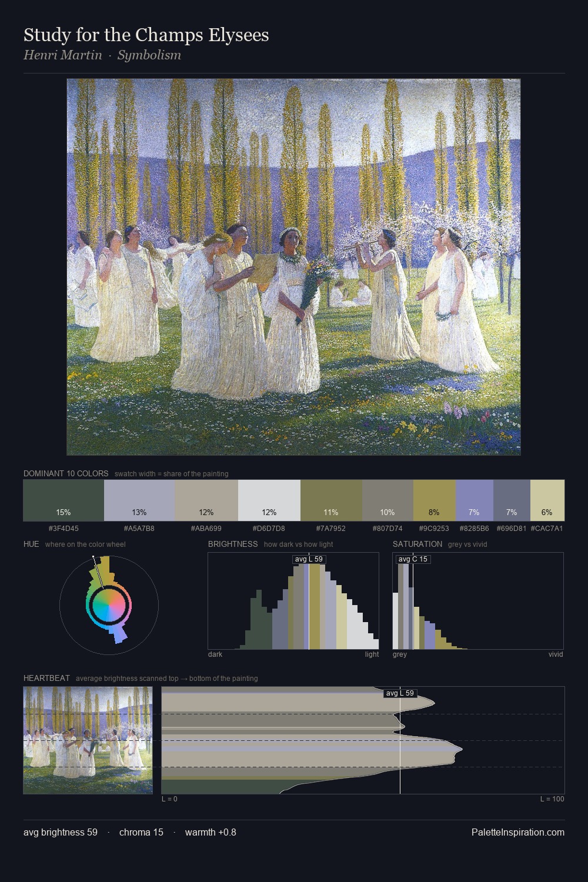588x882 pixels.
Task: Click the hue color wheel chart
Action: tap(109, 605)
